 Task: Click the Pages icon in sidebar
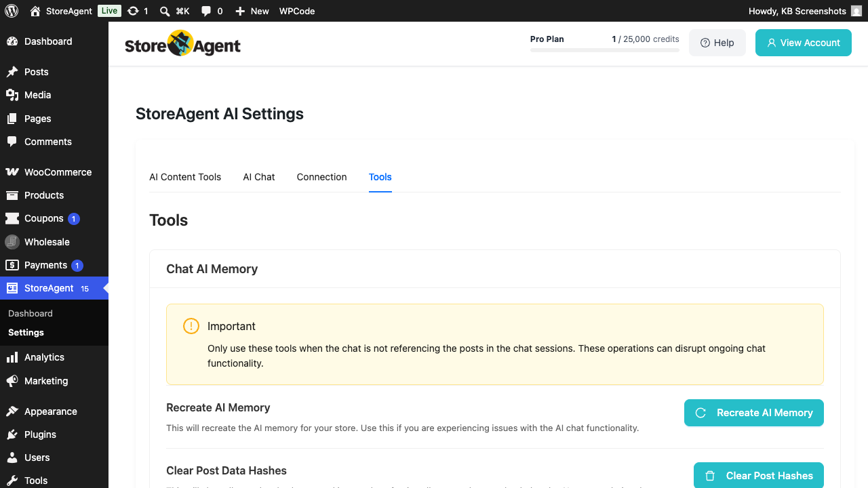coord(12,119)
